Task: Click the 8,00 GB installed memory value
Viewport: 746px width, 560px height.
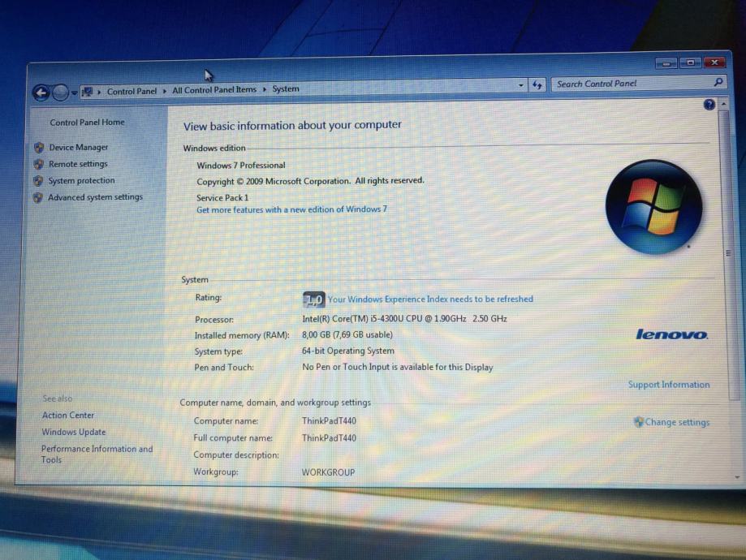Action: point(347,335)
